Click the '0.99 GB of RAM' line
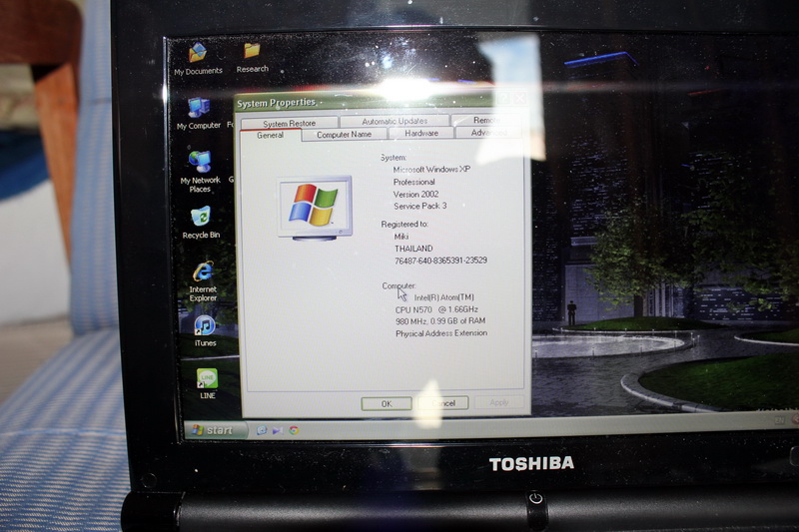 440,320
